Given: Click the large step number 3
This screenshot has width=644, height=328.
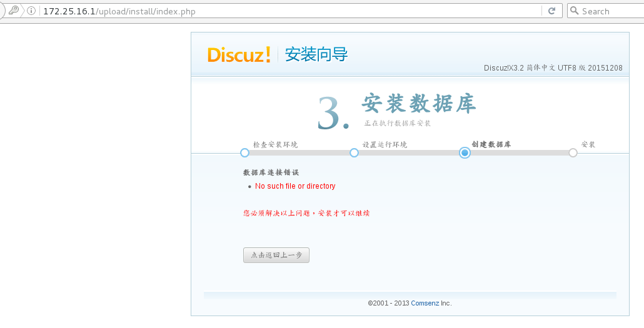Looking at the screenshot, I should [x=333, y=114].
